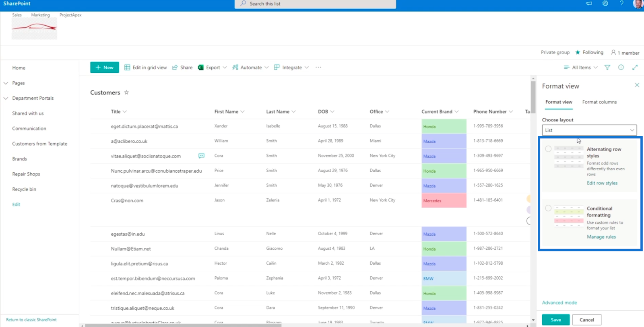The height and width of the screenshot is (327, 644).
Task: Open the Manage rules link
Action: [x=601, y=237]
